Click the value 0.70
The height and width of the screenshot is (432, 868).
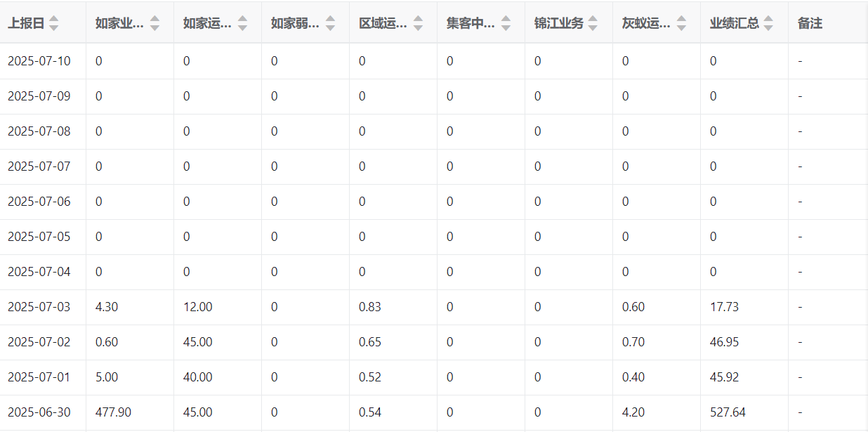[x=633, y=342]
